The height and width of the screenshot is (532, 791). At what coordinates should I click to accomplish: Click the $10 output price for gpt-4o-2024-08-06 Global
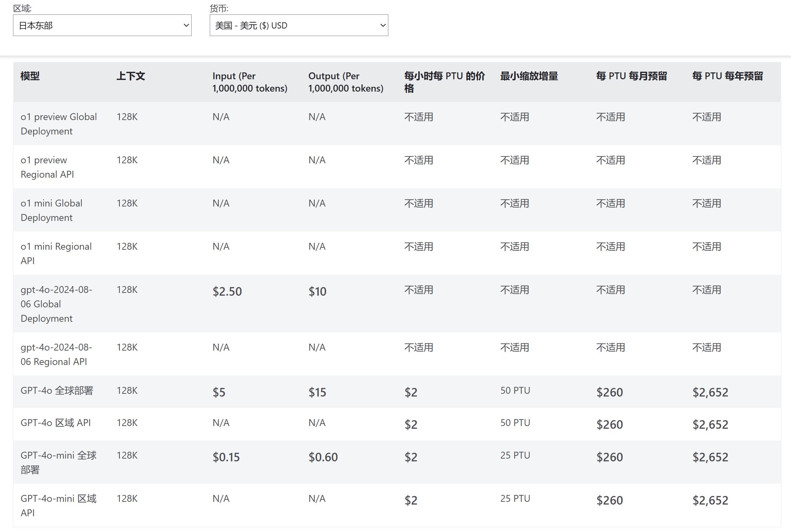point(318,292)
